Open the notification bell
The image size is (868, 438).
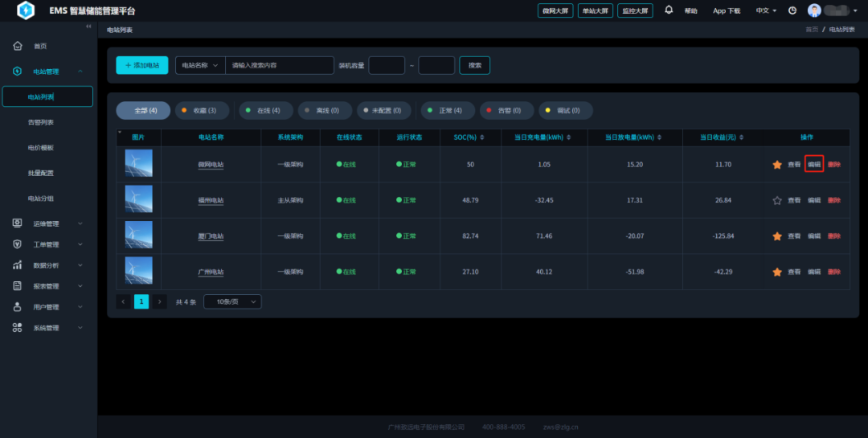(x=669, y=10)
